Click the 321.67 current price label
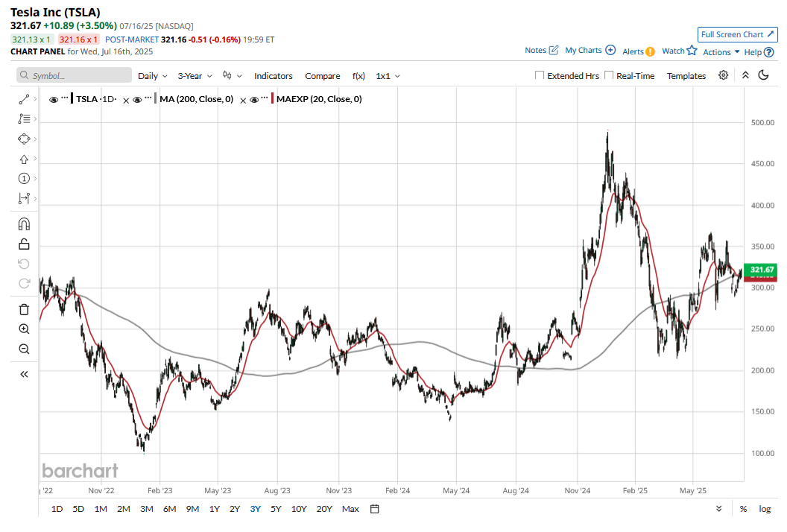This screenshot has width=787, height=532. click(x=762, y=270)
